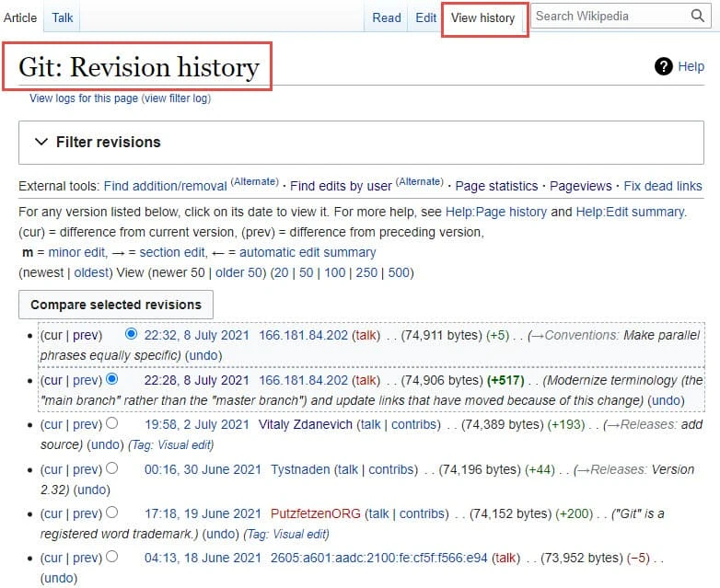Open the Edit tab
The height and width of the screenshot is (588, 720).
pyautogui.click(x=426, y=17)
